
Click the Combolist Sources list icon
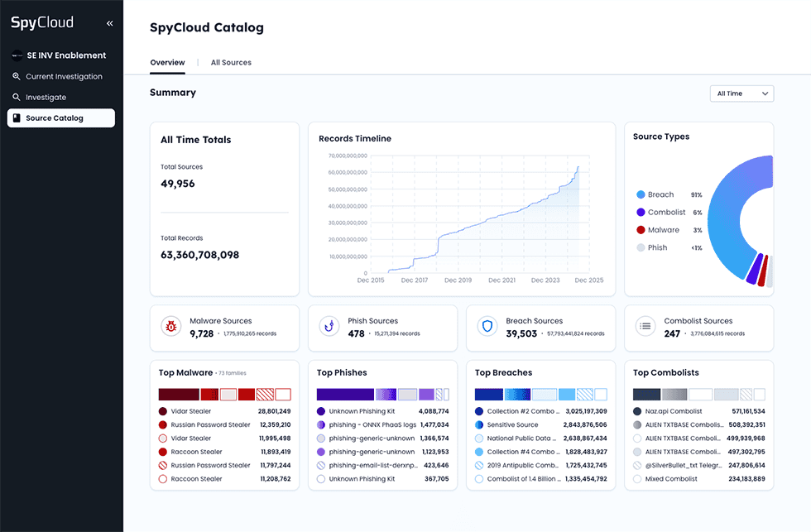point(645,327)
